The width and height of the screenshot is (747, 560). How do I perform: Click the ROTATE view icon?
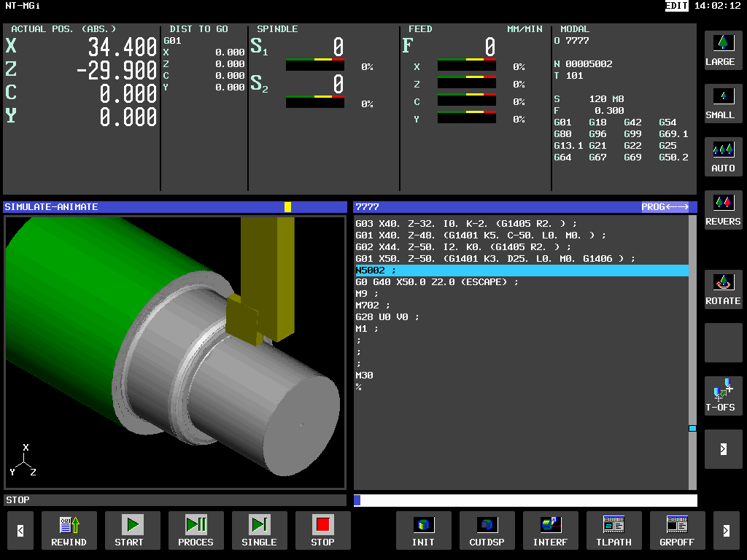pos(723,289)
